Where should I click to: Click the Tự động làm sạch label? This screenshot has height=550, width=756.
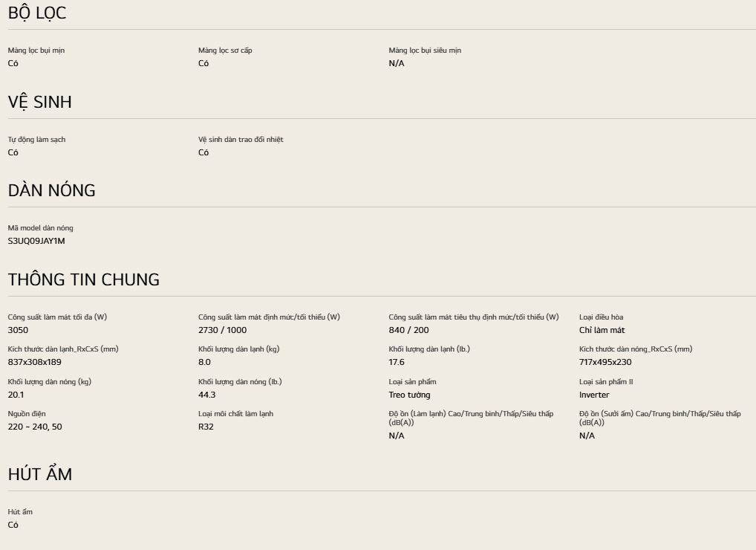(x=36, y=140)
